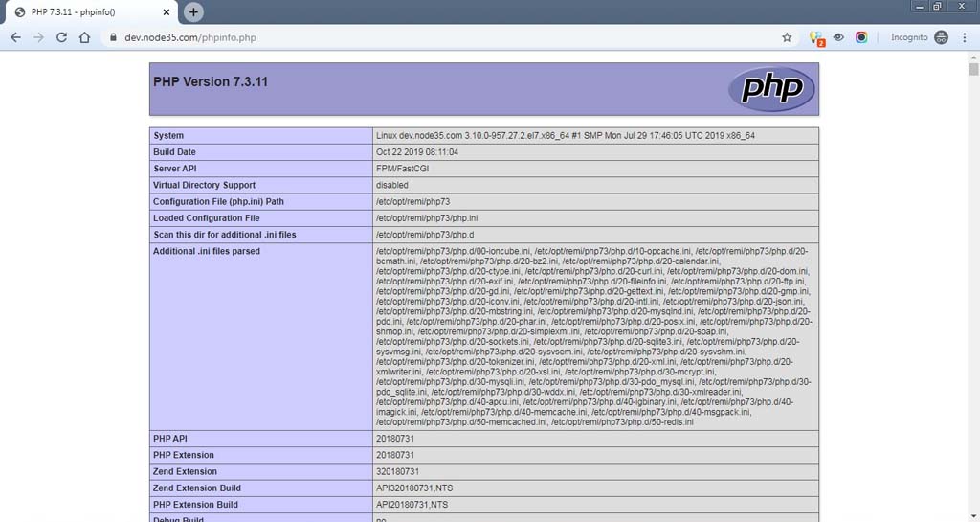The height and width of the screenshot is (522, 980).
Task: Select the 'Build Date' label
Action: coord(174,152)
